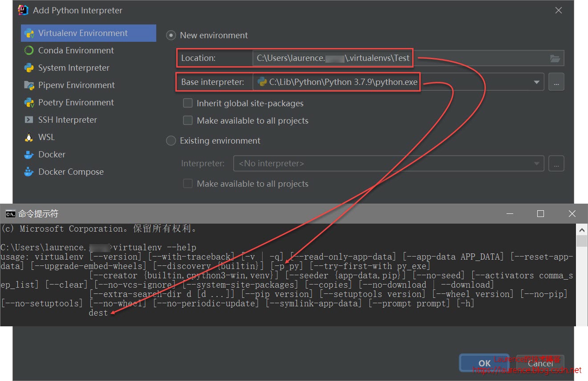Click the Command Prompt scrollbar thumb
This screenshot has height=381, width=588.
582,241
